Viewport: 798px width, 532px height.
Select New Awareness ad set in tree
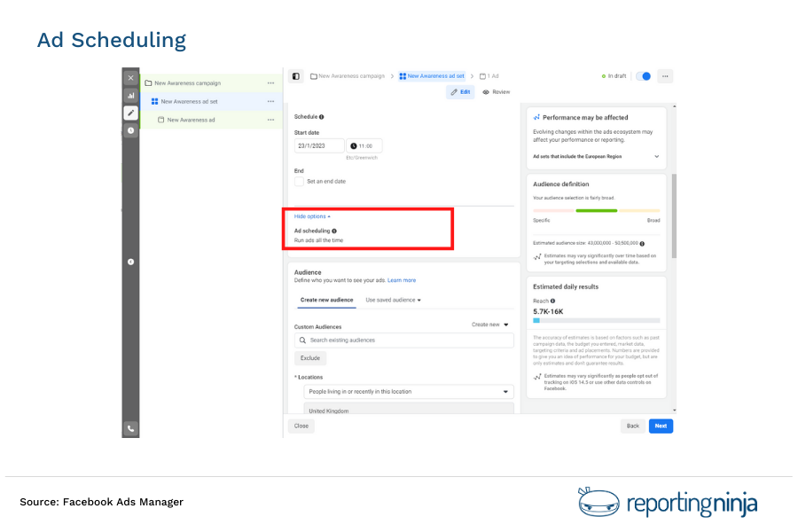[189, 101]
